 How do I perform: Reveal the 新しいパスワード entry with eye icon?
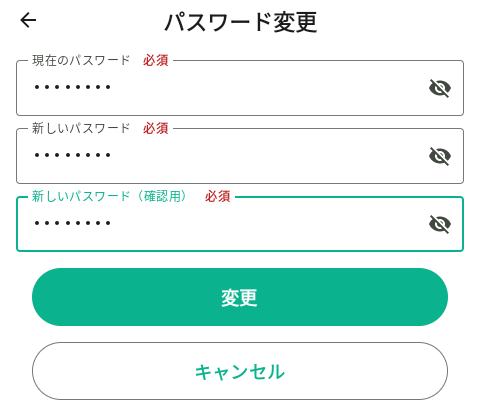[440, 156]
